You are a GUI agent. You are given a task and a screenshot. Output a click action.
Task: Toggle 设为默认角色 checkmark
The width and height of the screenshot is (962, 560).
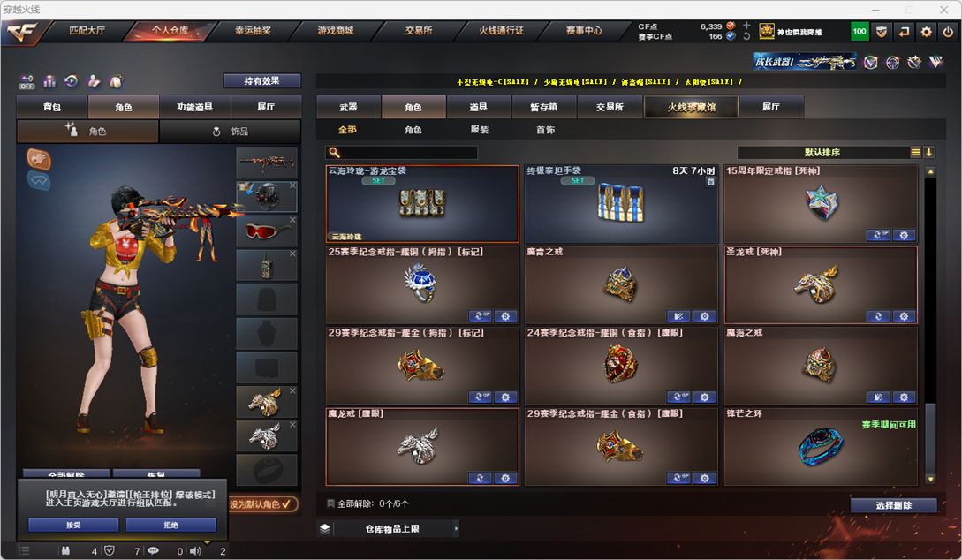click(x=262, y=504)
